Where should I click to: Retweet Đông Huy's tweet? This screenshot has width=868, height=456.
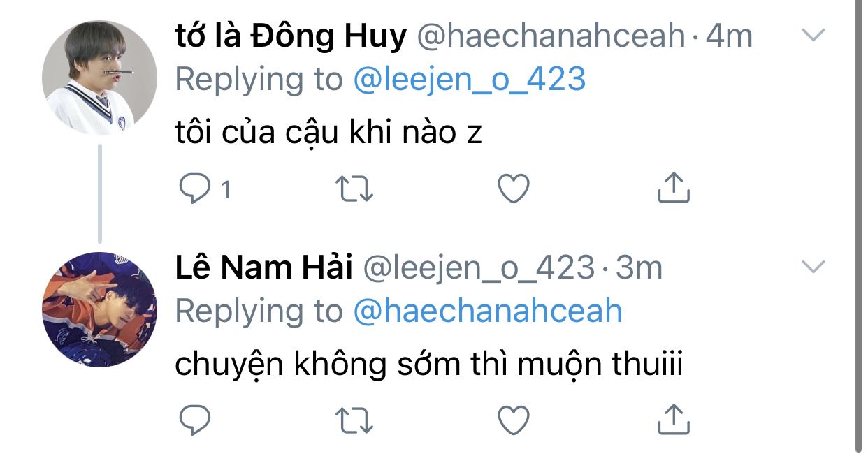(x=354, y=188)
